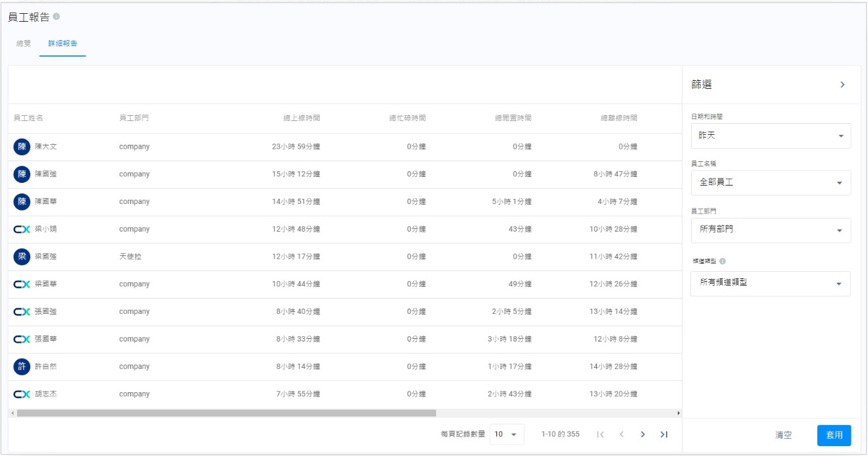Go to next page of records
Image resolution: width=868 pixels, height=456 pixels.
pos(643,434)
